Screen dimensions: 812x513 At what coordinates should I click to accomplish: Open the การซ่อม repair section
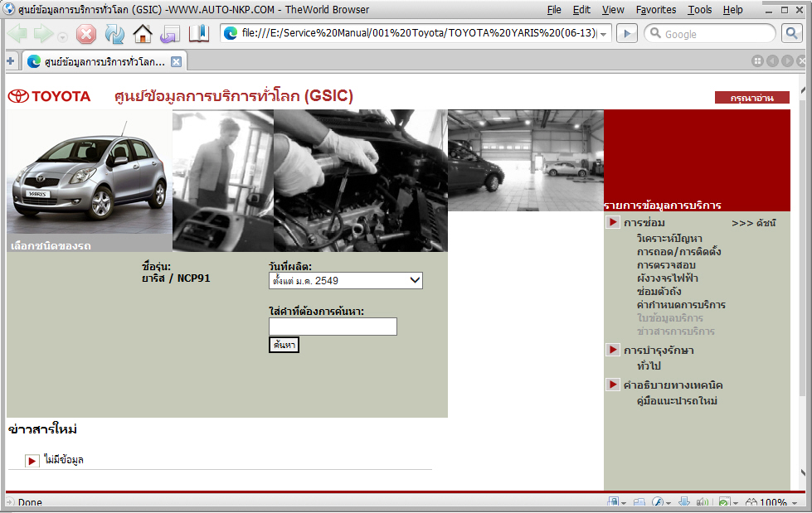644,223
